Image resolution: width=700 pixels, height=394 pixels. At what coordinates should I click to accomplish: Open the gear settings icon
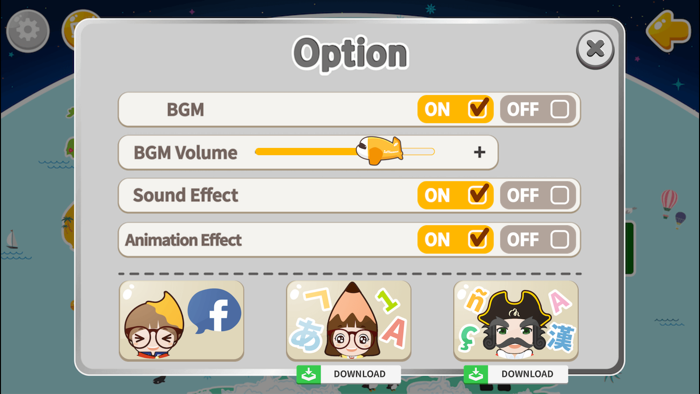click(x=28, y=31)
